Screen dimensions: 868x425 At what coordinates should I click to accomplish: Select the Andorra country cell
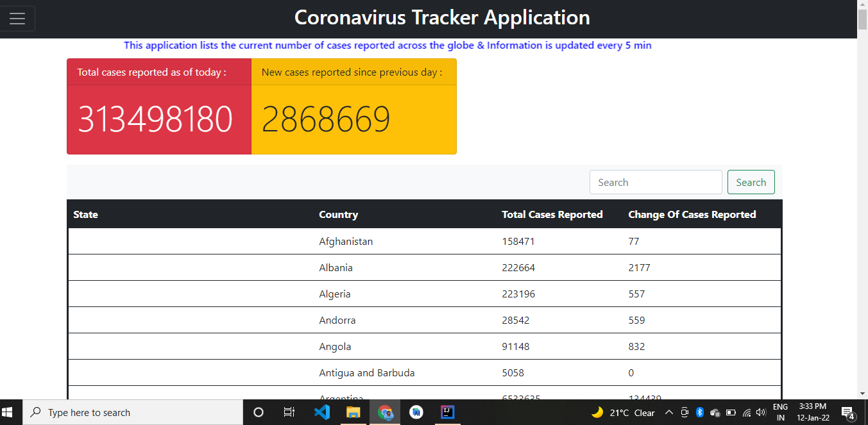(x=337, y=321)
